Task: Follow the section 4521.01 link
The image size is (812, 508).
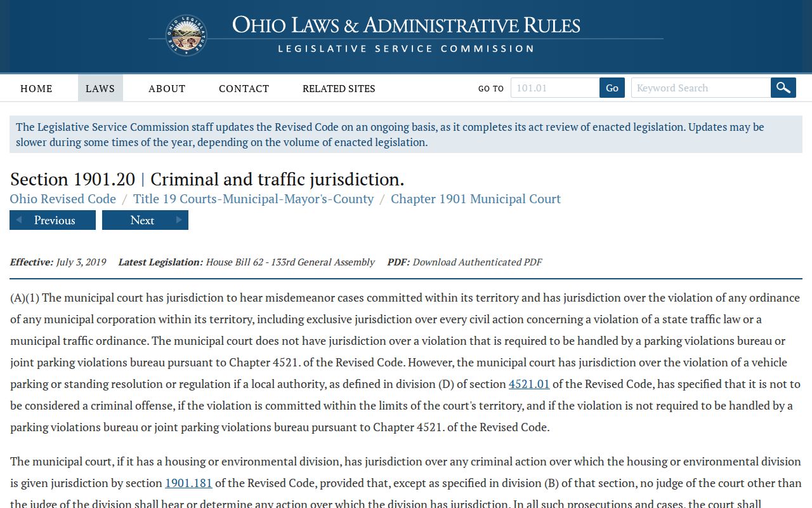Action: (x=529, y=384)
